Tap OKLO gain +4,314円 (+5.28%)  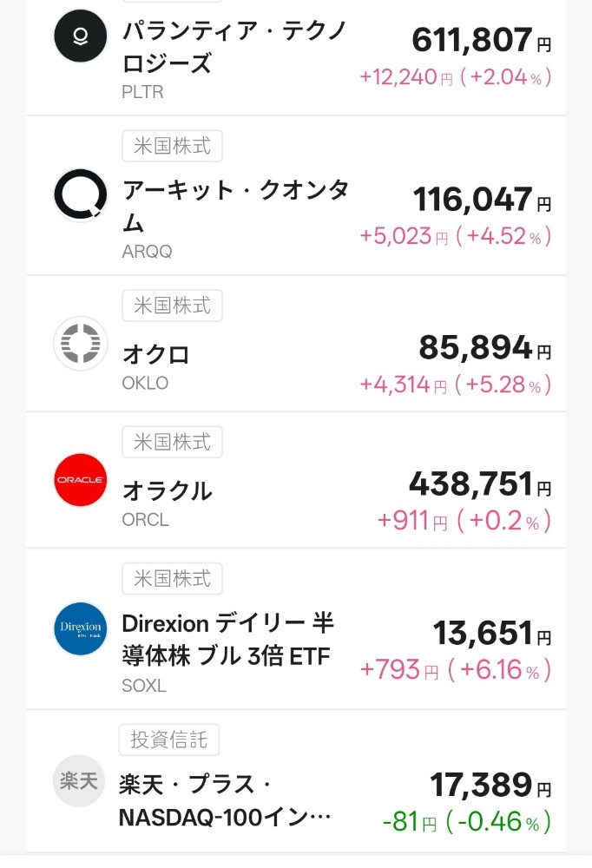point(456,385)
